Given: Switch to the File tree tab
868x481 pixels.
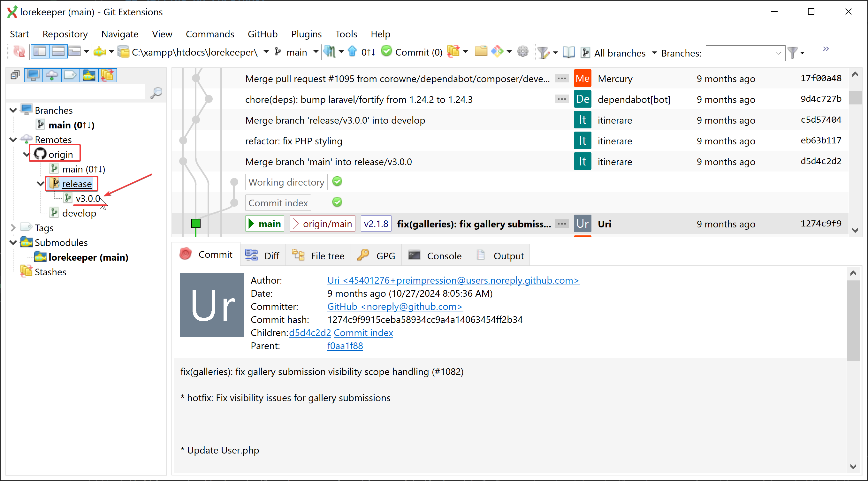Looking at the screenshot, I should (x=318, y=256).
